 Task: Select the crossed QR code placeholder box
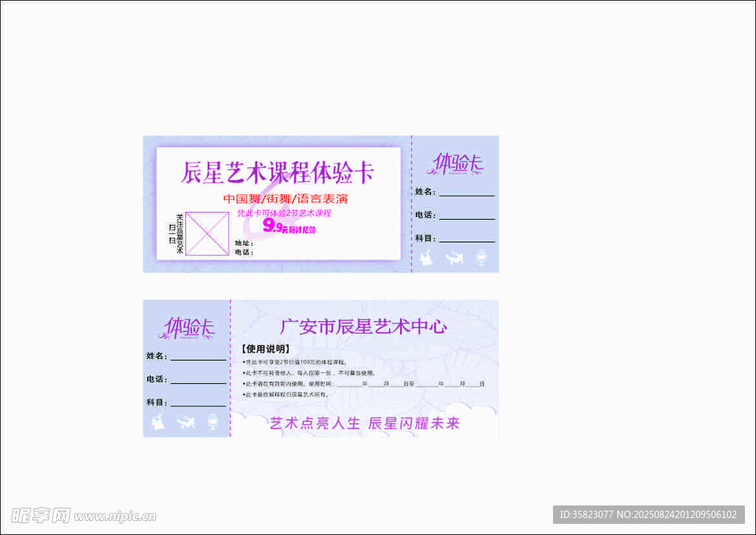point(207,234)
